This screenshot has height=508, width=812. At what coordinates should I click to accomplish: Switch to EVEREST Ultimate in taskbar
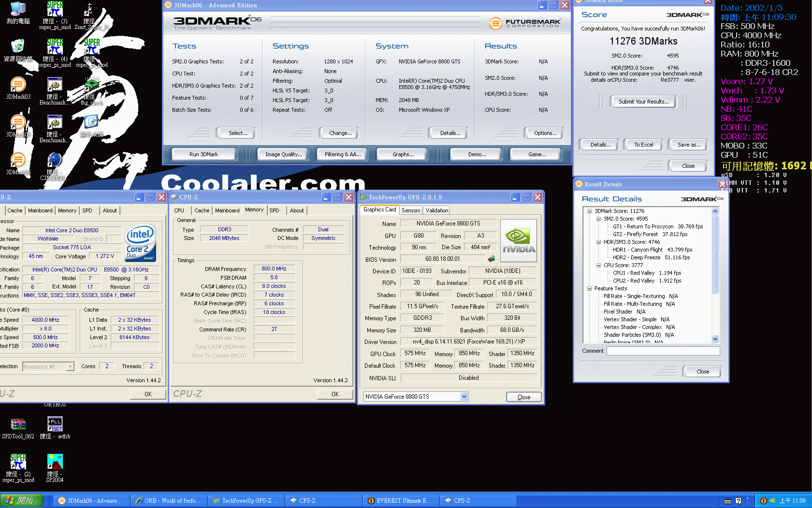coord(399,501)
